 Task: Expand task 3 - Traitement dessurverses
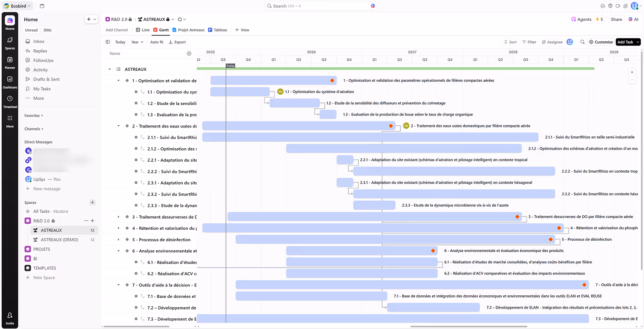pyautogui.click(x=118, y=216)
